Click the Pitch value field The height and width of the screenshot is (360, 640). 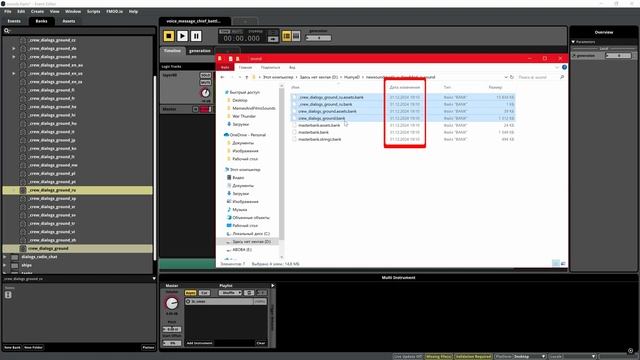pyautogui.click(x=172, y=329)
